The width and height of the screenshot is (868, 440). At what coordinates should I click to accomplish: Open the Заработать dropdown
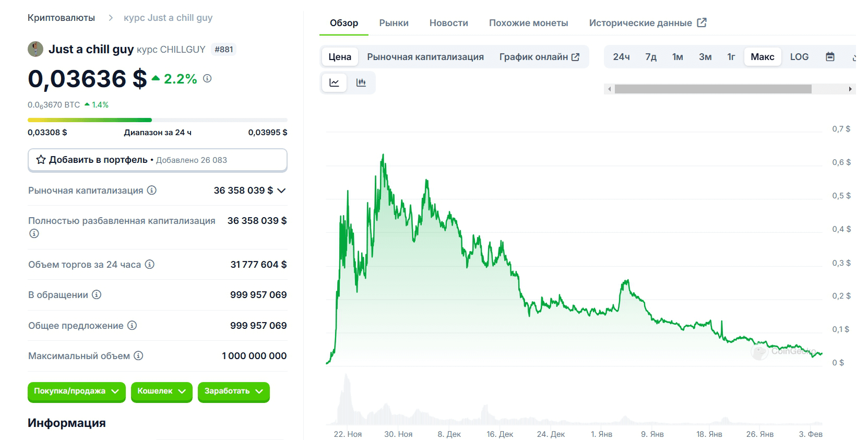point(234,391)
